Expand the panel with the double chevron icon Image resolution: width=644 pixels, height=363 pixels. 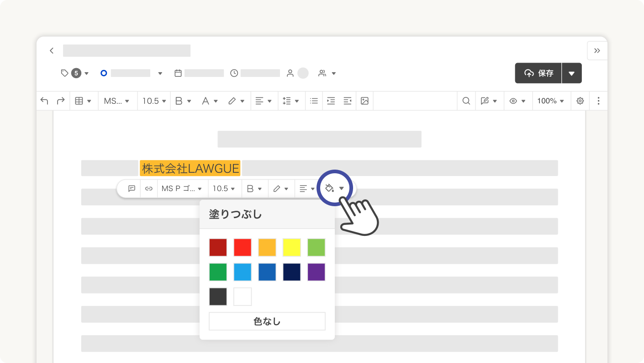coord(597,50)
